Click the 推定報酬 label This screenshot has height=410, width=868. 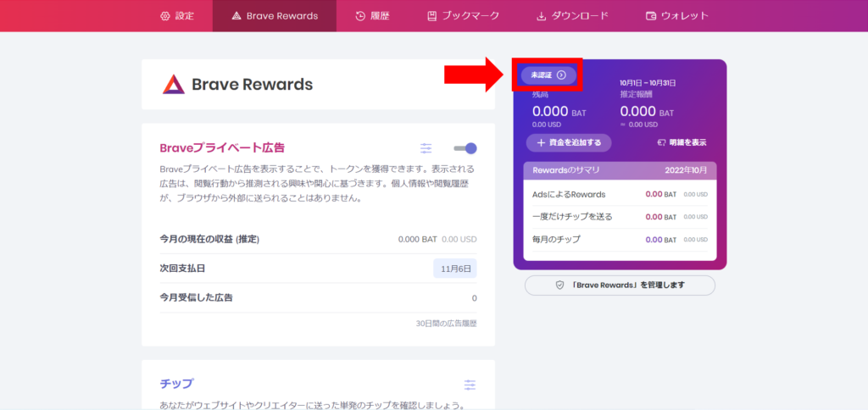click(637, 95)
